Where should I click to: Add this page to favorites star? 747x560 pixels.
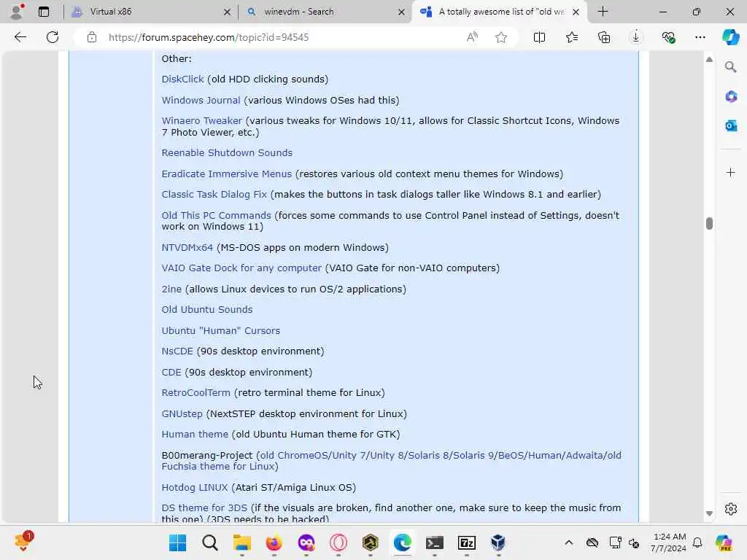tap(500, 37)
